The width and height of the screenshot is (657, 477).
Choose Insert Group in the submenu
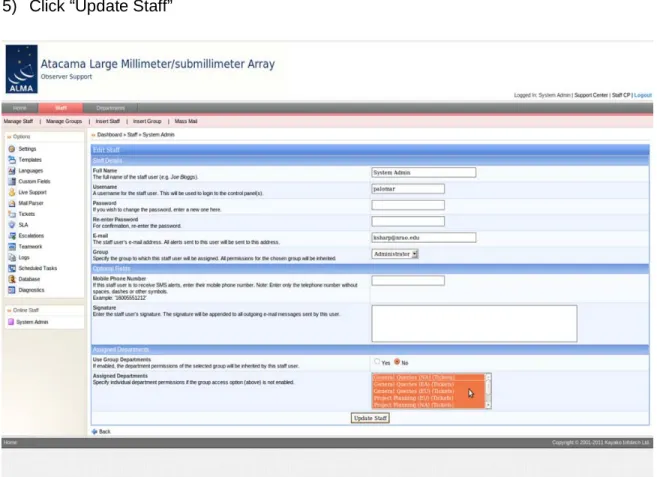(147, 121)
